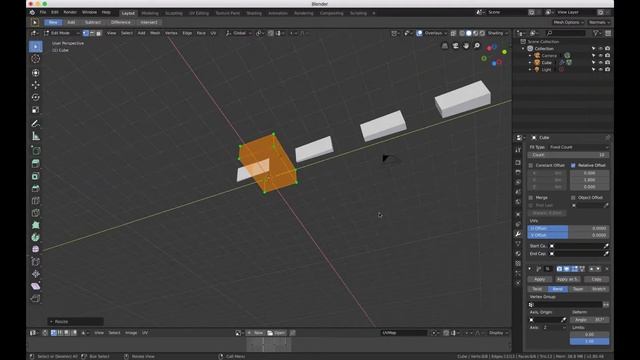This screenshot has height=360, width=640.
Task: Enable the Object Offset checkbox
Action: (573, 198)
